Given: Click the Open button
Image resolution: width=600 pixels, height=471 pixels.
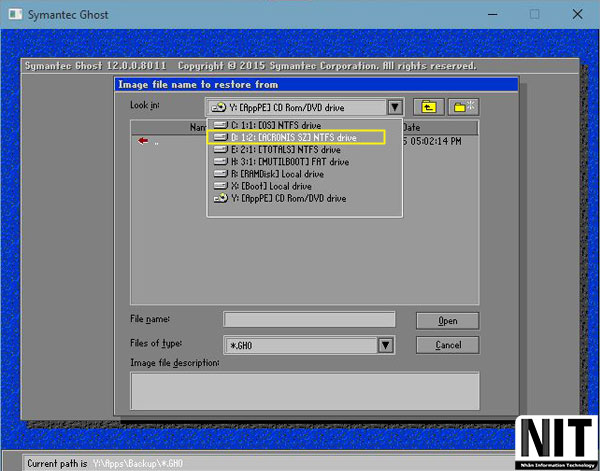Looking at the screenshot, I should pyautogui.click(x=447, y=321).
